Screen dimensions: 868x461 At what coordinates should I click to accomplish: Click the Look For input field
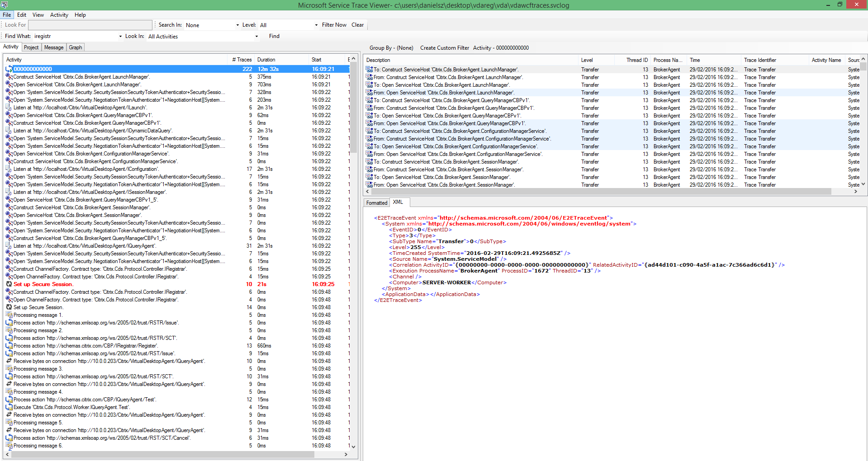coord(90,25)
